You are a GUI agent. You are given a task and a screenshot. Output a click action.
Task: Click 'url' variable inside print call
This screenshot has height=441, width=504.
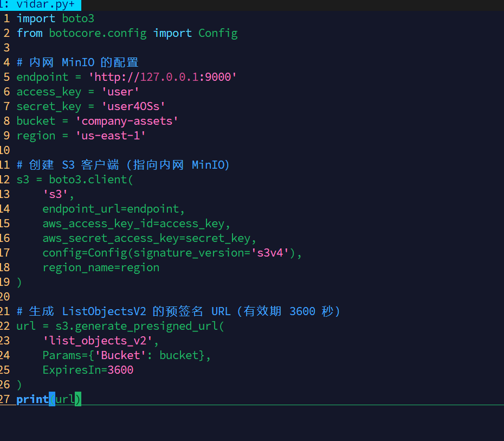tap(65, 400)
